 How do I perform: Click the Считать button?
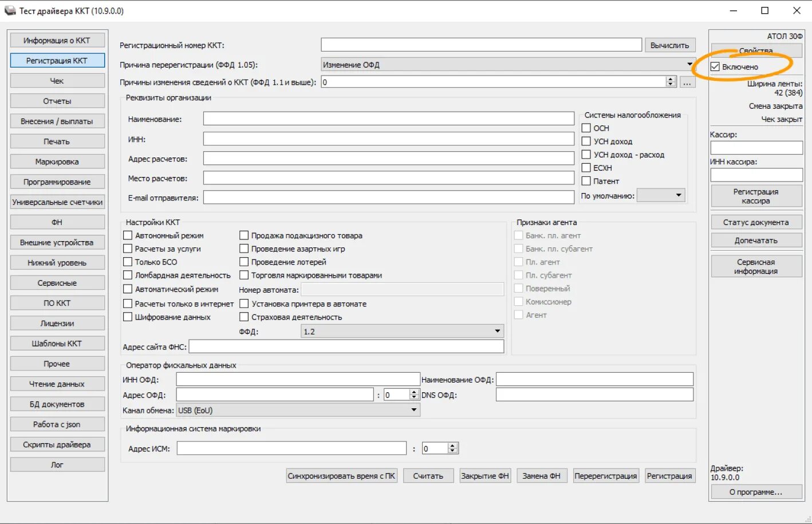point(428,476)
